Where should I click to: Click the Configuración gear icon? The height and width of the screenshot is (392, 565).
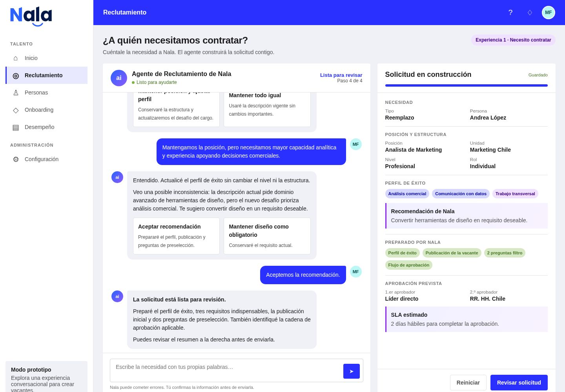tap(16, 159)
